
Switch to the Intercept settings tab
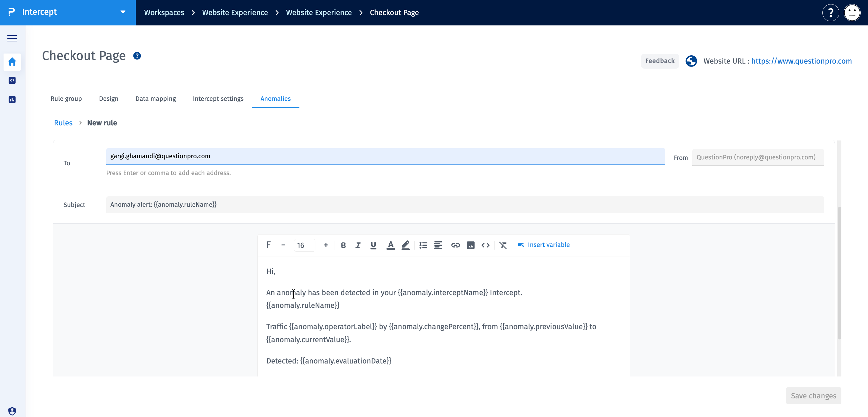click(x=218, y=99)
